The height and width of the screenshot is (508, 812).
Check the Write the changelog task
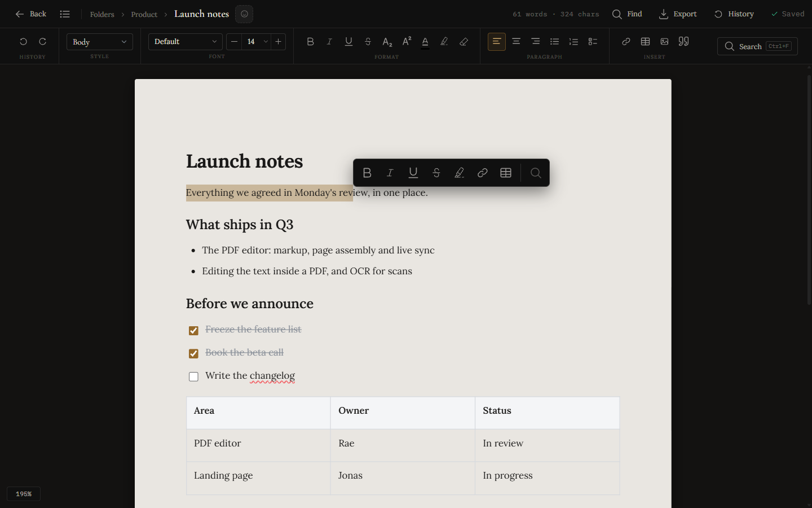click(x=193, y=376)
